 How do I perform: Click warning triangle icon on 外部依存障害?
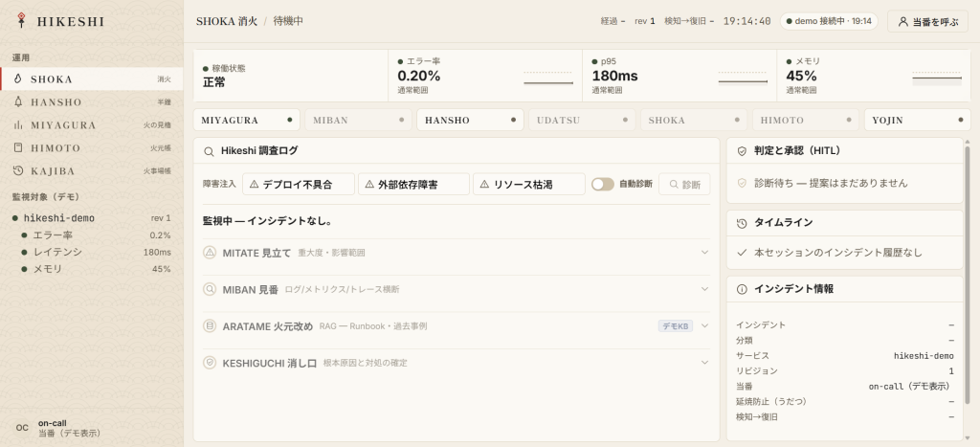[x=369, y=185]
